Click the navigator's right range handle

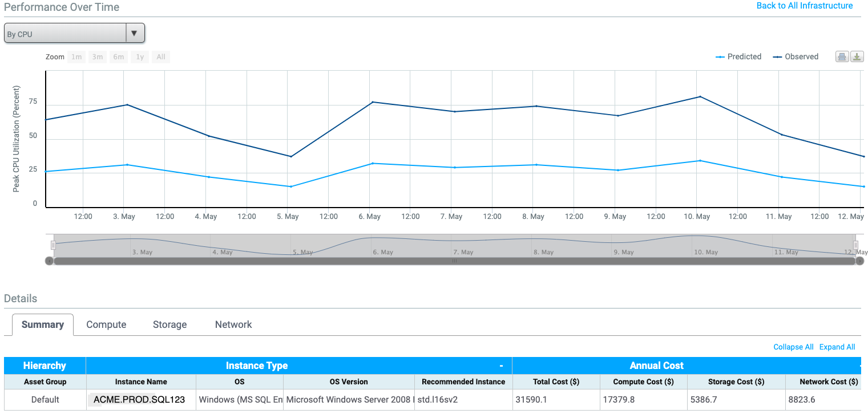tap(855, 245)
